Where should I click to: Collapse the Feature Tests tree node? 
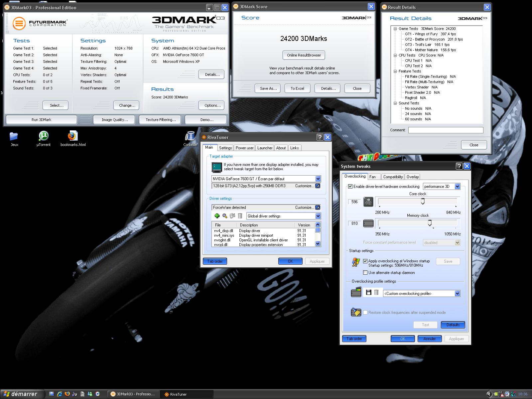pyautogui.click(x=395, y=71)
